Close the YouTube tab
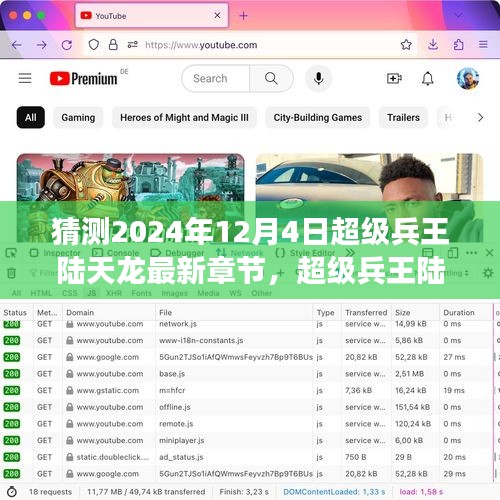 coord(217,15)
